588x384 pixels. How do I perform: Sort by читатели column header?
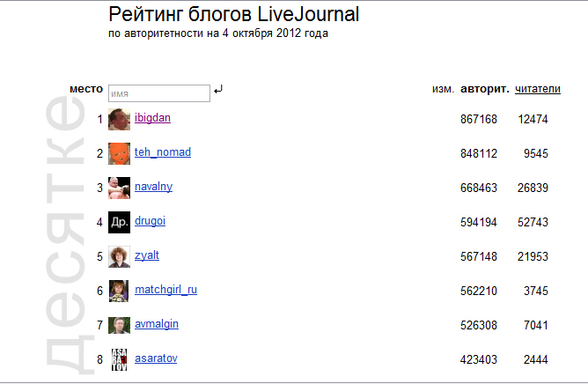click(x=538, y=89)
